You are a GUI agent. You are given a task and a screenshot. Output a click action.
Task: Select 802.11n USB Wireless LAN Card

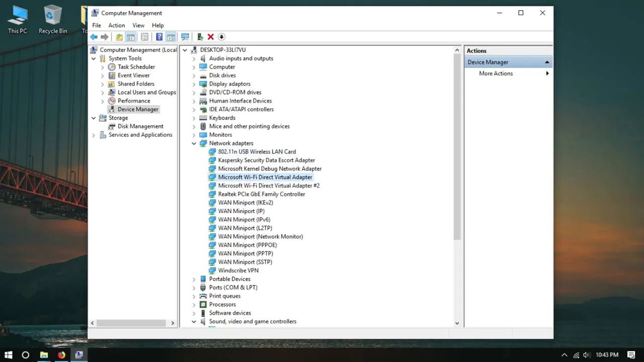257,152
